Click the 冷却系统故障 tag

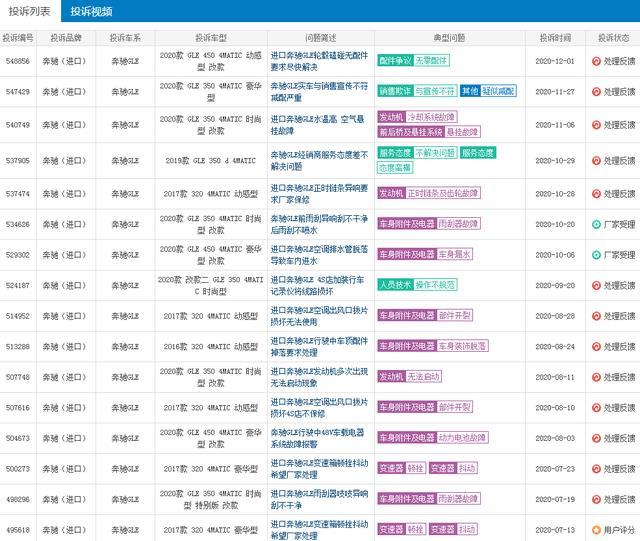click(431, 117)
